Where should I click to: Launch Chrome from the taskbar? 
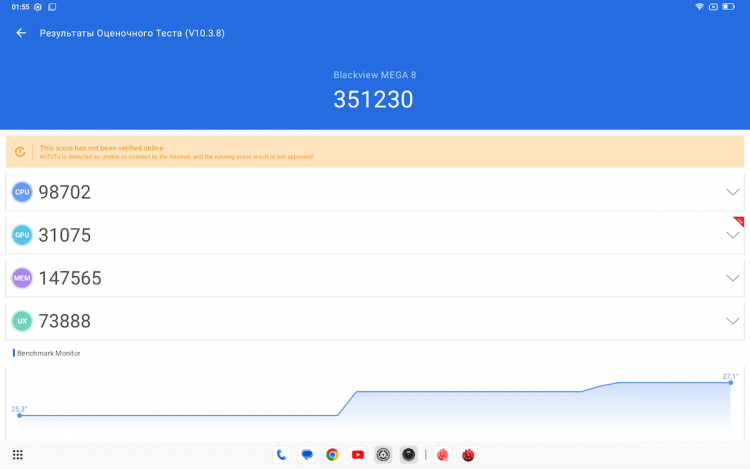(x=332, y=455)
